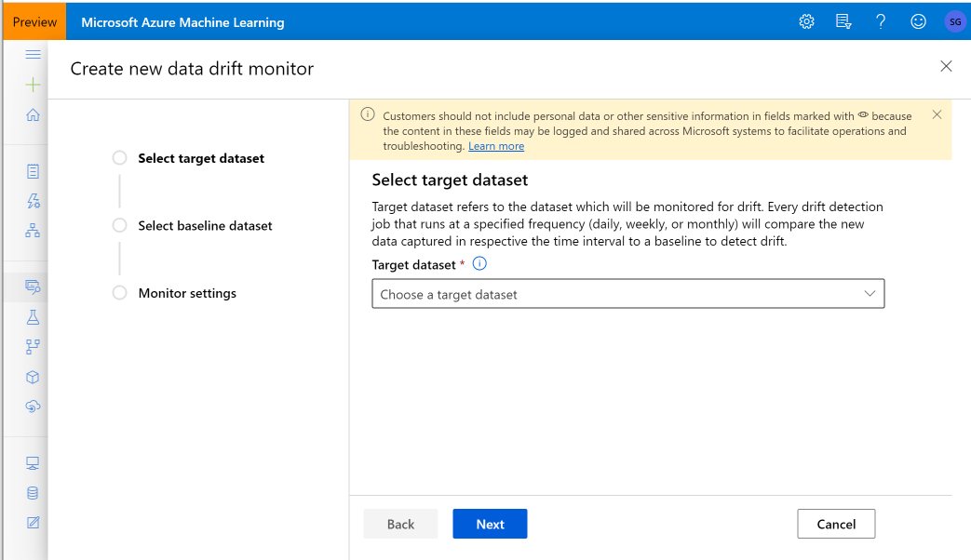This screenshot has height=560, width=971.
Task: Select the 'Monitor settings' step circle
Action: pyautogui.click(x=119, y=293)
